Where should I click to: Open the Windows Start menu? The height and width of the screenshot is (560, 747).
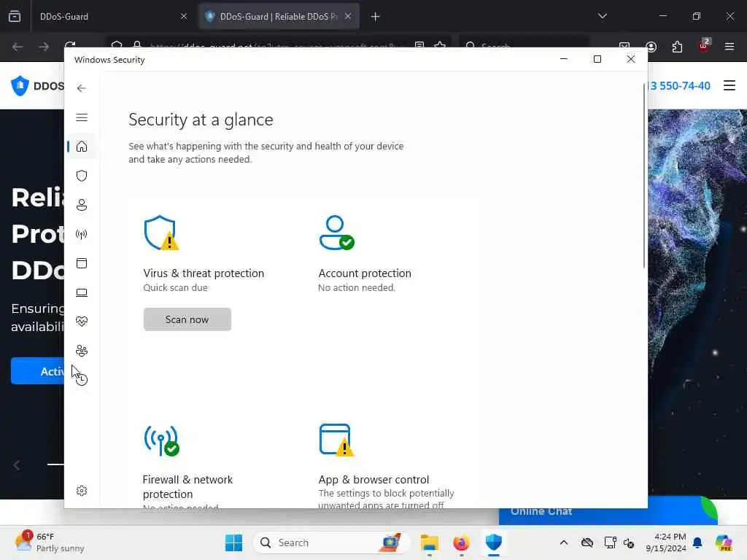(233, 542)
